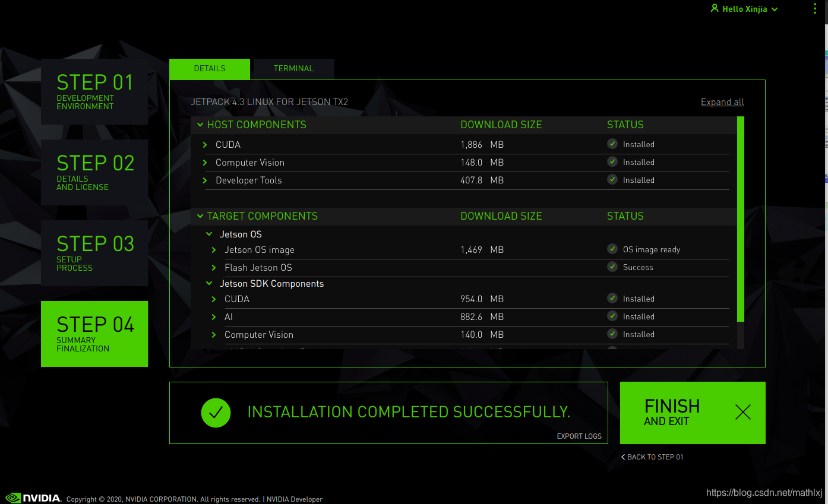
Task: Click the 1,469 MB Jetson OS image size
Action: coord(482,250)
